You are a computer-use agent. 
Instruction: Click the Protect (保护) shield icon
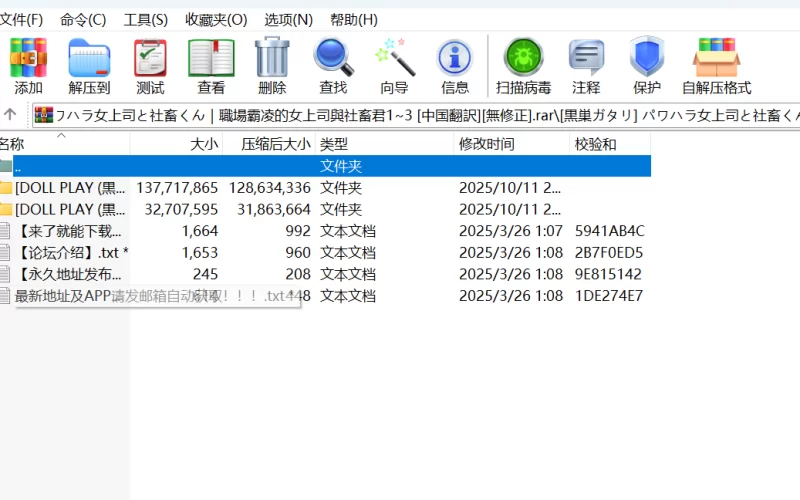647,65
